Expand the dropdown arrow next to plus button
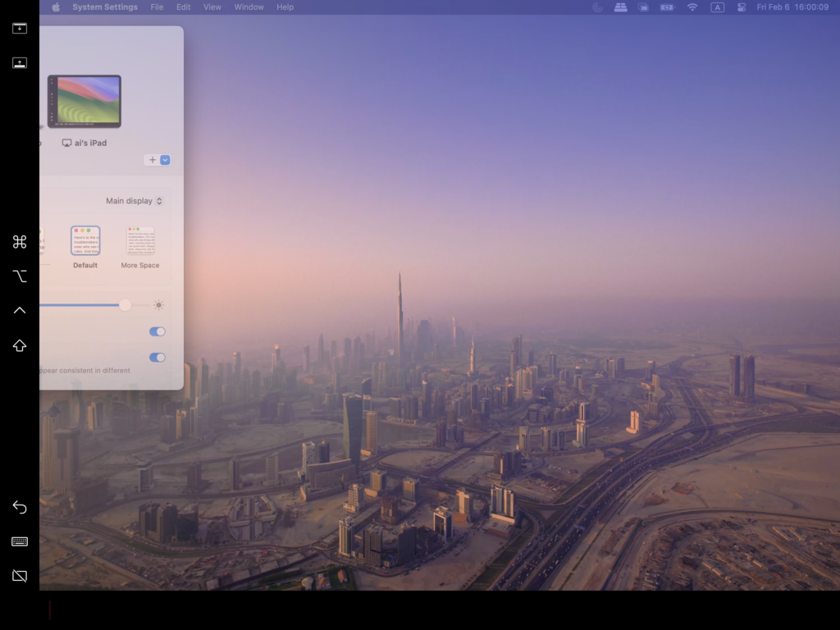 [166, 160]
